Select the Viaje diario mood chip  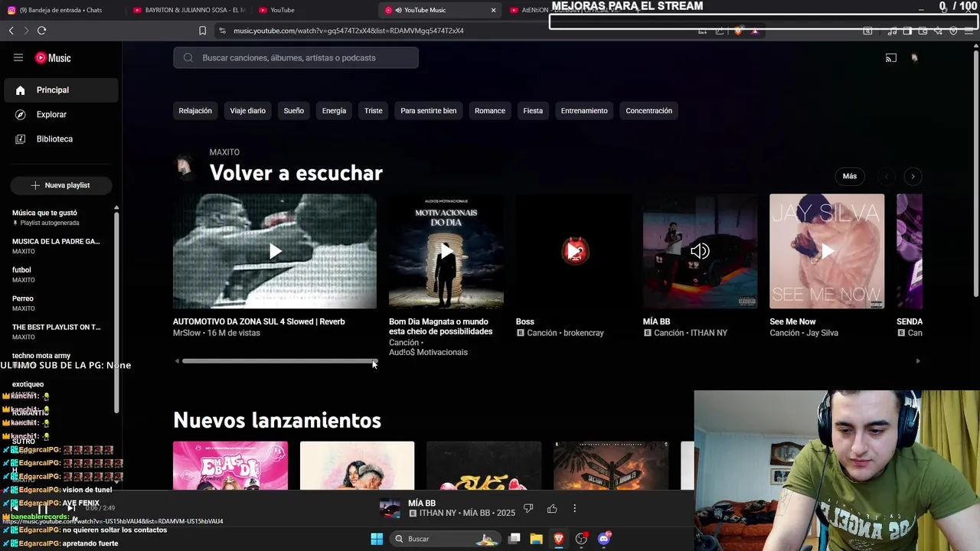(x=248, y=111)
